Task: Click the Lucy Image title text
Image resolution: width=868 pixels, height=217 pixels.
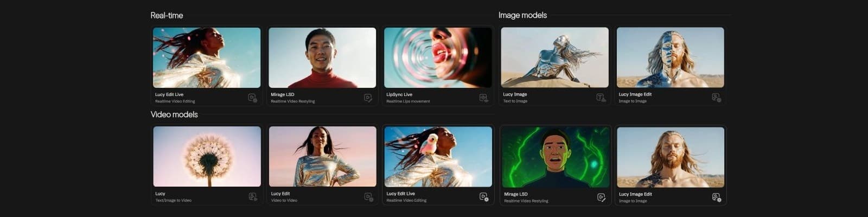Action: pyautogui.click(x=515, y=94)
